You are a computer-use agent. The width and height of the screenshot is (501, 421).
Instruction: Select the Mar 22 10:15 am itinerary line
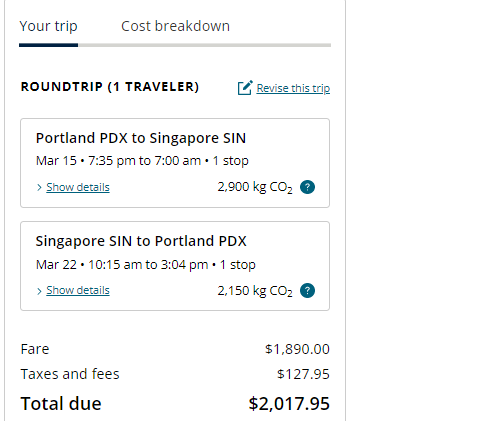146,265
